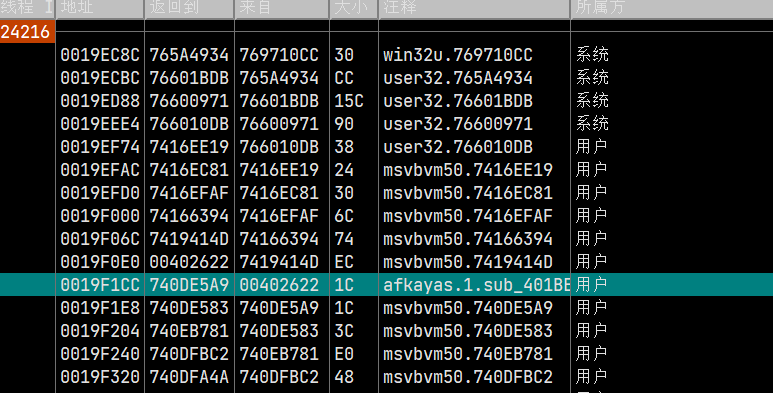Image resolution: width=773 pixels, height=393 pixels.
Task: Click the 返回到 column header
Action: click(189, 8)
